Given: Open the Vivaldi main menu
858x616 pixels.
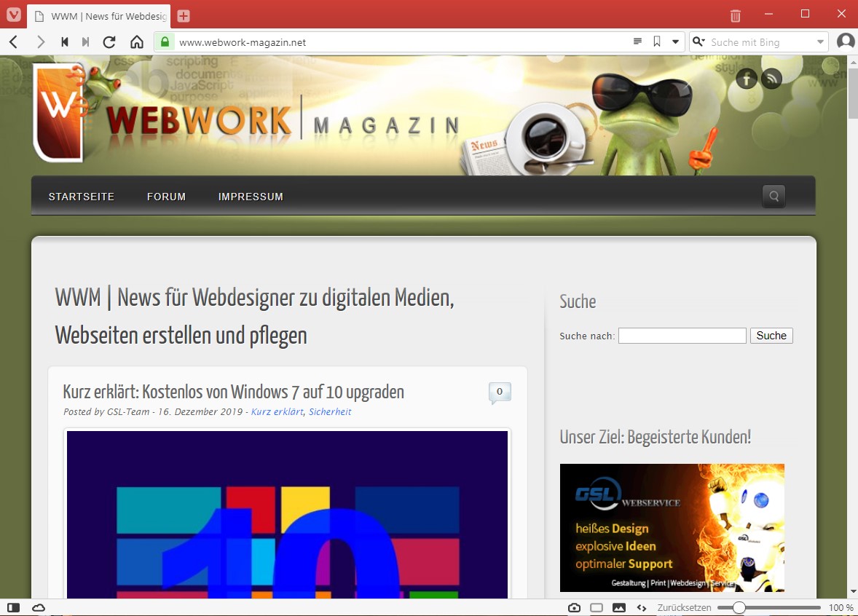Looking at the screenshot, I should [14, 15].
